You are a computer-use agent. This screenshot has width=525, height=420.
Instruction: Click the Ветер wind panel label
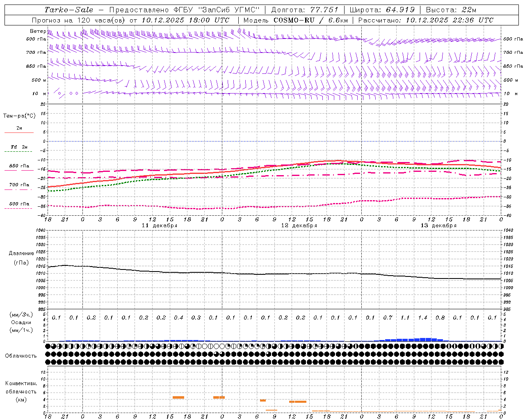coord(38,31)
